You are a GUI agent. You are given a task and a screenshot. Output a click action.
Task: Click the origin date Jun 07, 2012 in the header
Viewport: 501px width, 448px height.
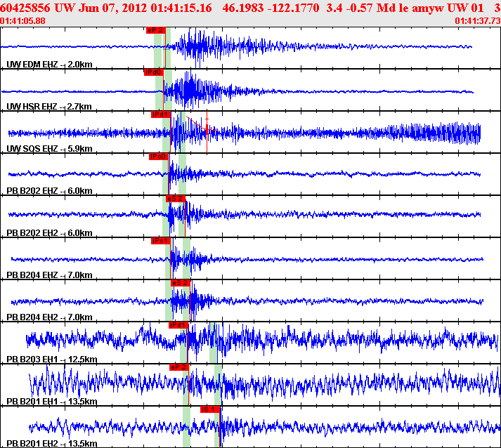tap(113, 8)
